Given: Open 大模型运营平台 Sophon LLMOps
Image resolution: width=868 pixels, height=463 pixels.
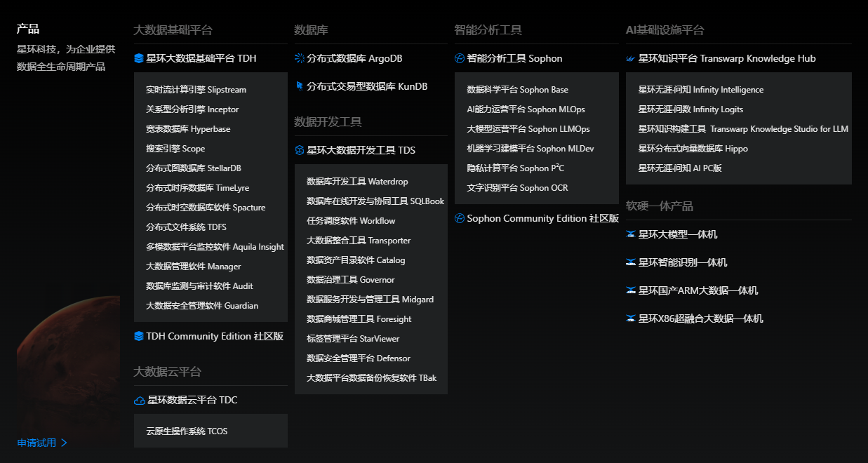Looking at the screenshot, I should (528, 129).
